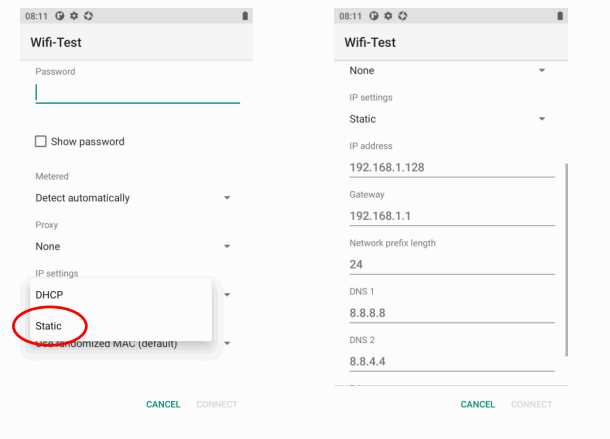Click the IP address field 192.168.1.128
Image resolution: width=610 pixels, height=439 pixels.
tap(451, 167)
